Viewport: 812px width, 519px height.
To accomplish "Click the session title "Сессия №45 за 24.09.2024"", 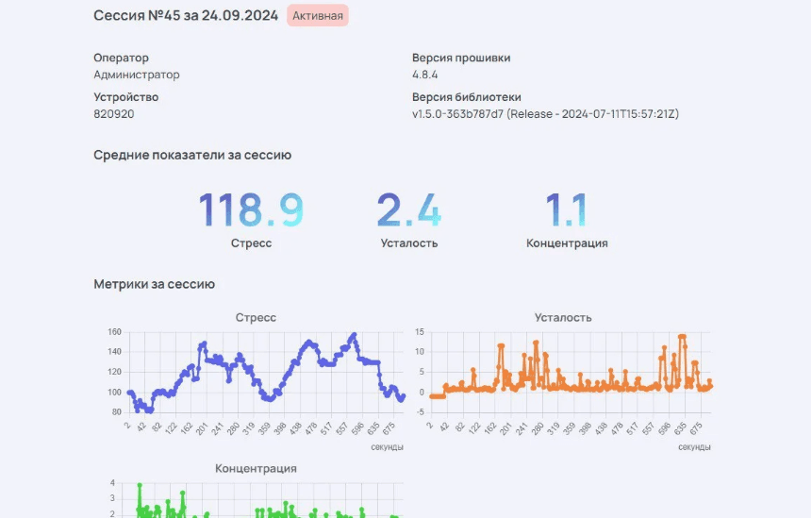I will click(x=186, y=16).
